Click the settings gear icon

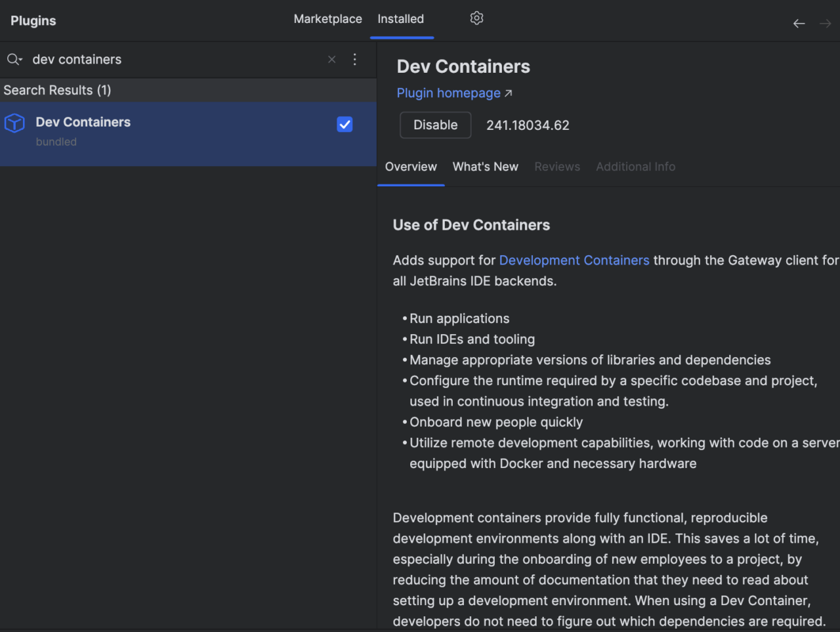[x=476, y=18]
